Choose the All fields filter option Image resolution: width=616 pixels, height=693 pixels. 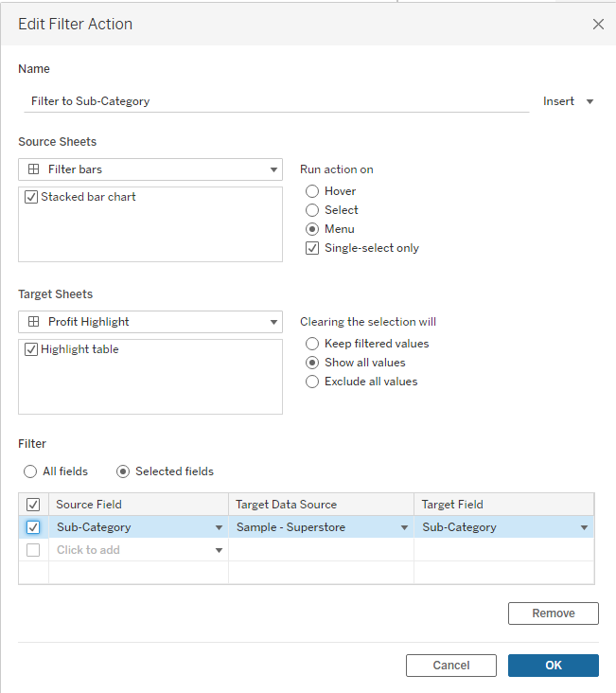(x=30, y=471)
